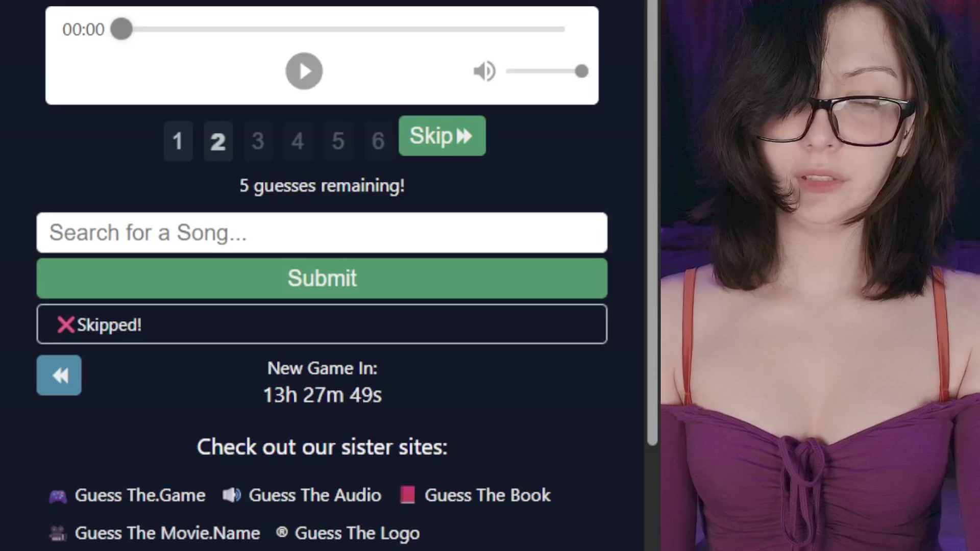Adjust the volume slider handle
This screenshot has width=980, height=551.
(581, 71)
